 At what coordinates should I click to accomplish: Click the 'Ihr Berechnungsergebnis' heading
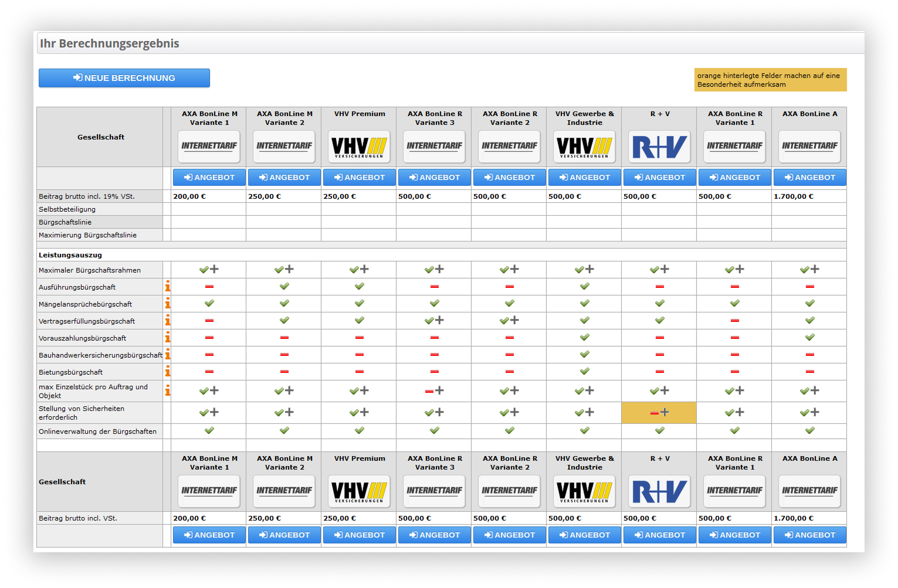pyautogui.click(x=110, y=43)
